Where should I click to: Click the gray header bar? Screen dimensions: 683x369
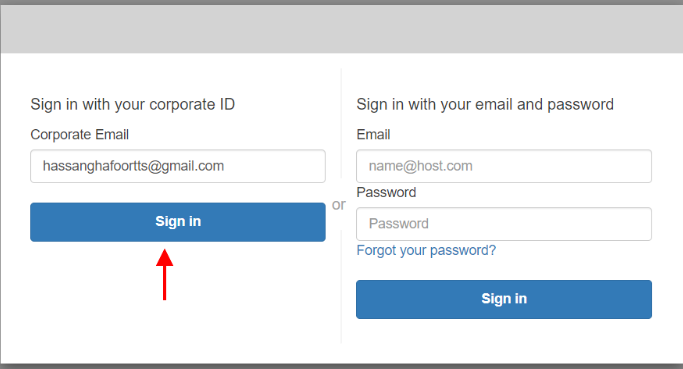342,29
